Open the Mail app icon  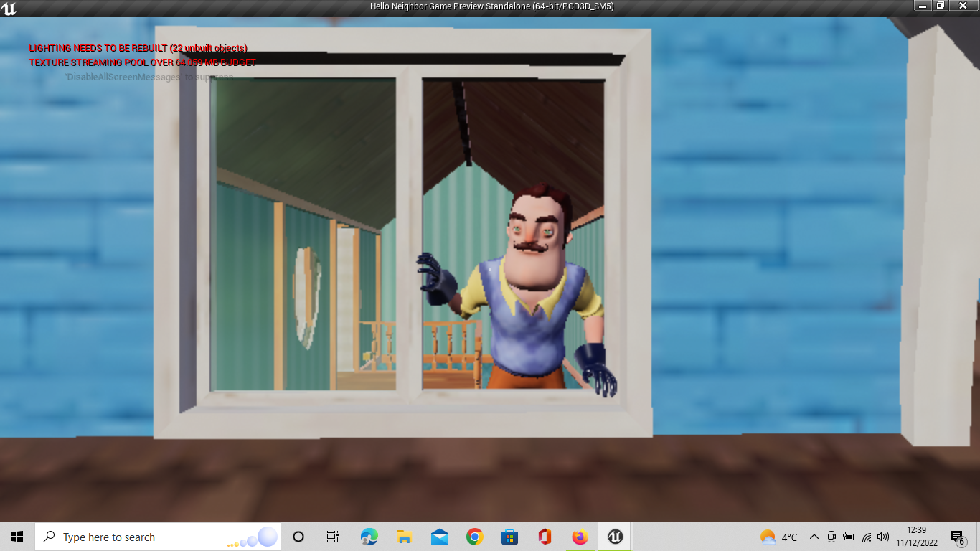(x=439, y=537)
